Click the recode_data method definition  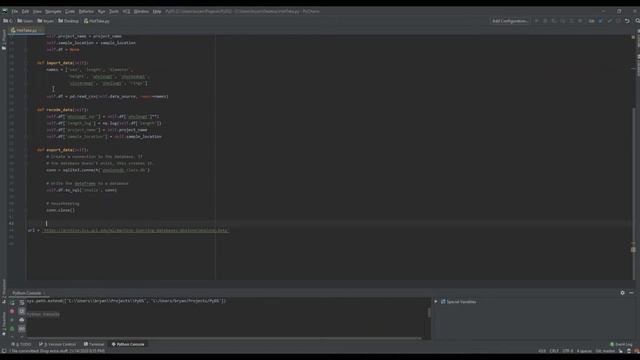point(62,110)
